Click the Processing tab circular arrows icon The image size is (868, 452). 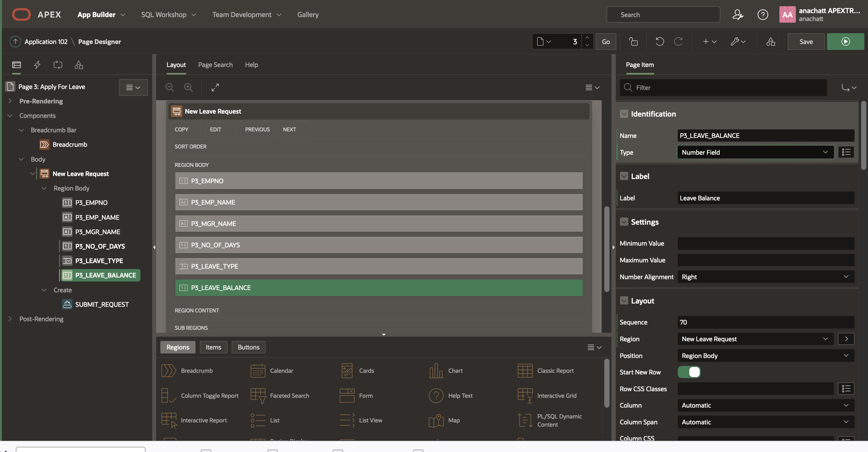click(58, 64)
